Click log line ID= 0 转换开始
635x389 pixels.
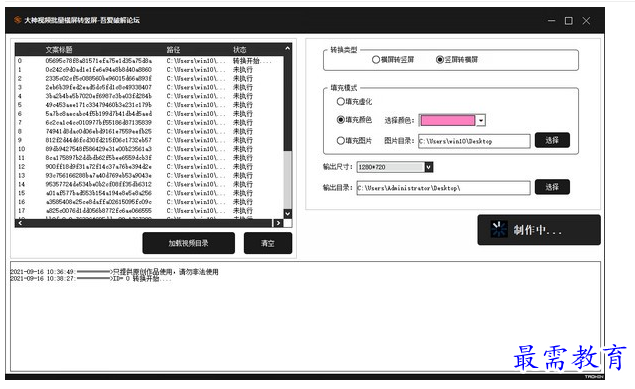pos(91,278)
